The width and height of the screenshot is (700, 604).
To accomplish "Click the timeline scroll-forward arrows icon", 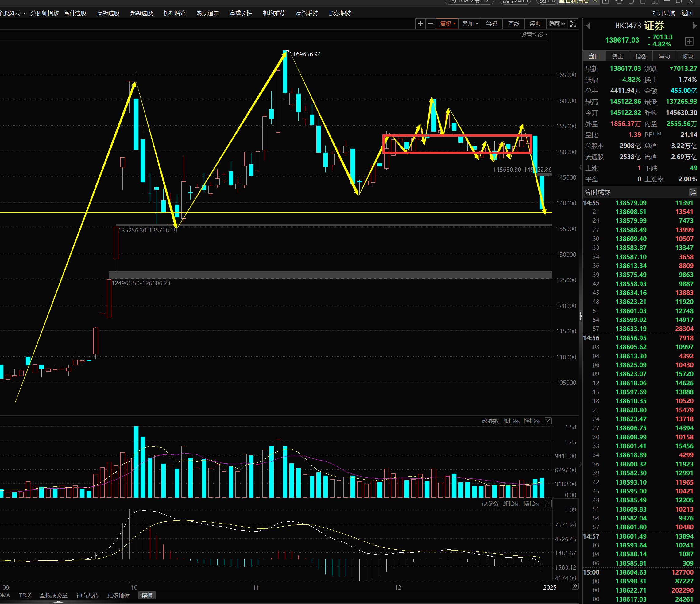I will (x=575, y=586).
